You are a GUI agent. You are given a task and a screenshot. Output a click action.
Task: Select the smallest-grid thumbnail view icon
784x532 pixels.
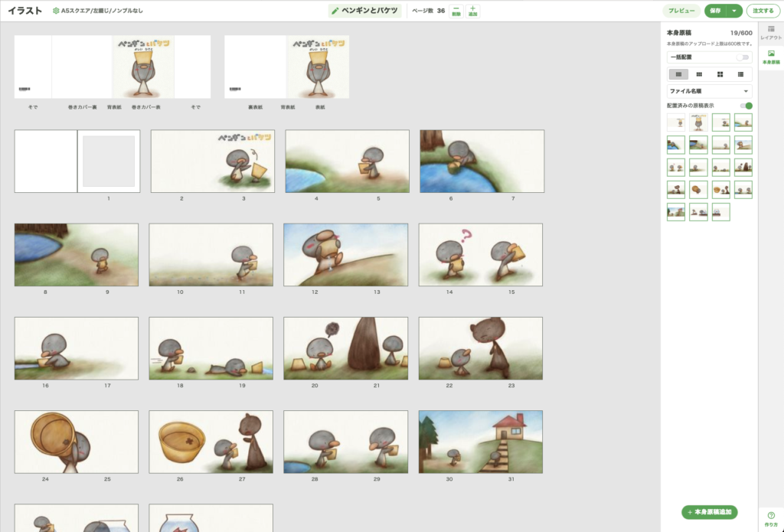pos(678,74)
